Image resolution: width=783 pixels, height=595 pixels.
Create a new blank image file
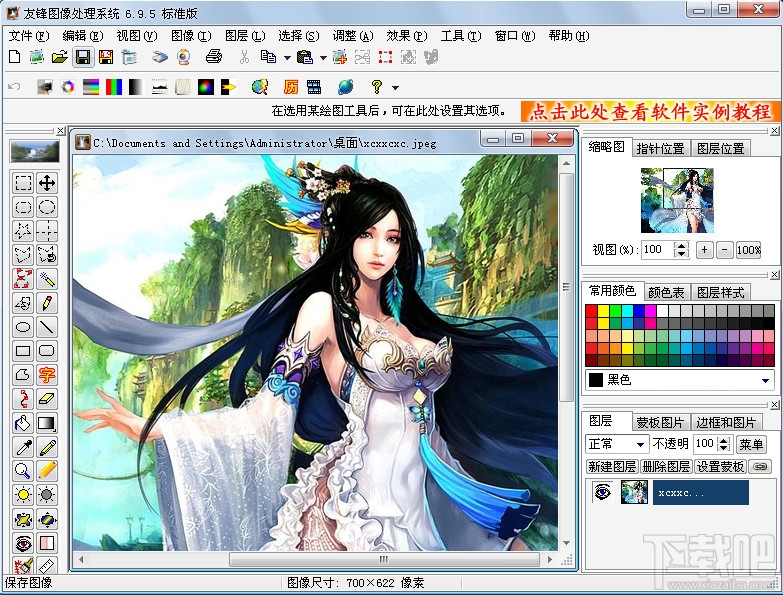coord(14,57)
